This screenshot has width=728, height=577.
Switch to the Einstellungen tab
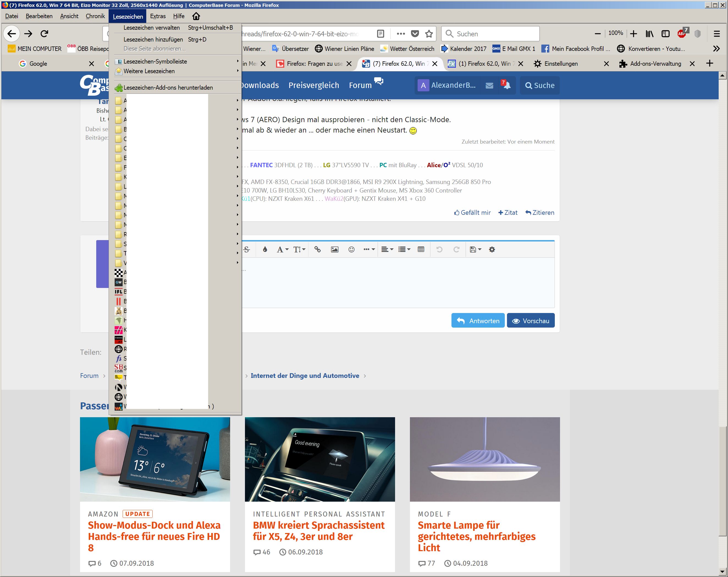pos(561,64)
